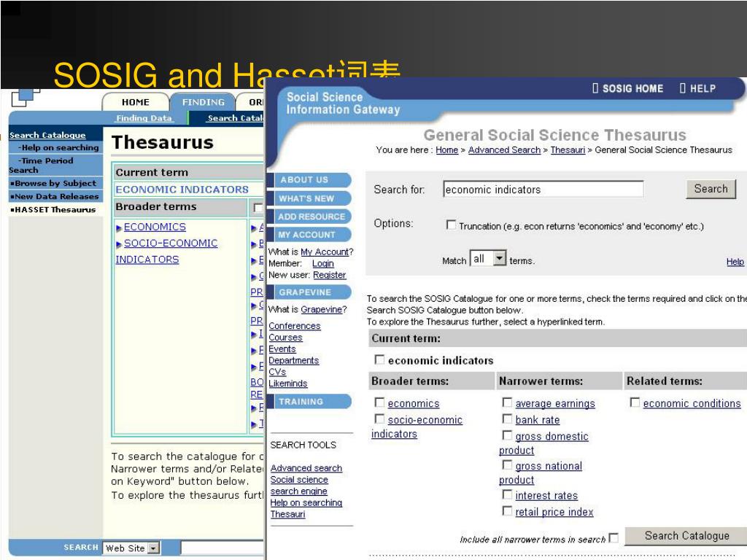Check the interest rates checkbox
Image resolution: width=747 pixels, height=560 pixels.
pyautogui.click(x=508, y=495)
